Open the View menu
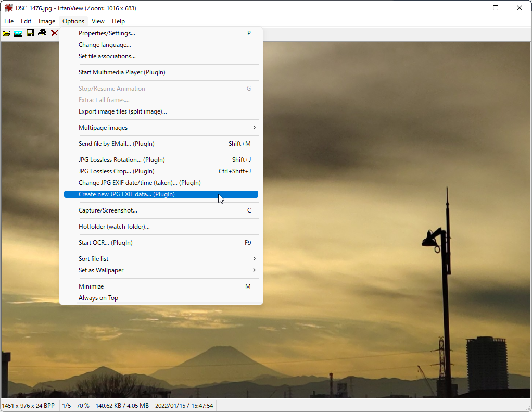Screen dimensions: 532x412 98,21
